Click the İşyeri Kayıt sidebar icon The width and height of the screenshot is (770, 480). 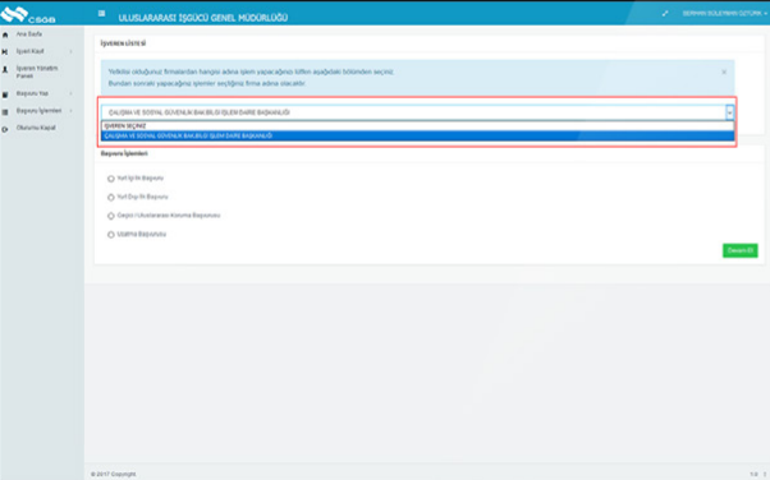[6, 51]
